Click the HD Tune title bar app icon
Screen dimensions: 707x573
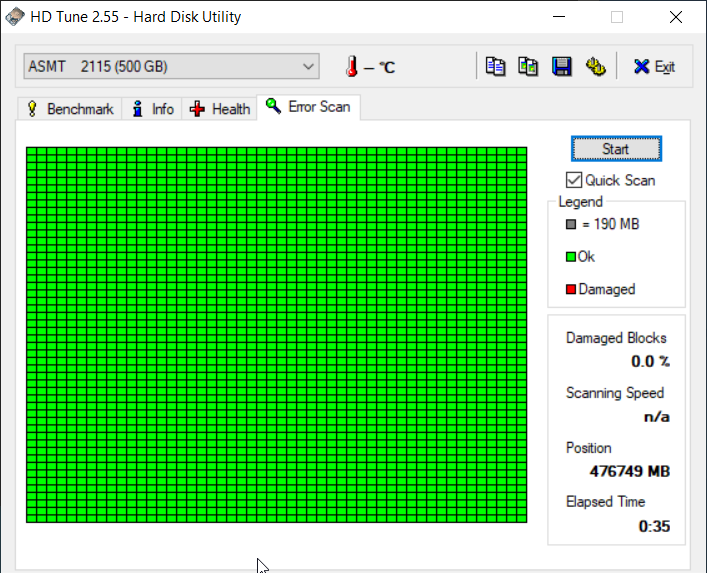click(14, 17)
